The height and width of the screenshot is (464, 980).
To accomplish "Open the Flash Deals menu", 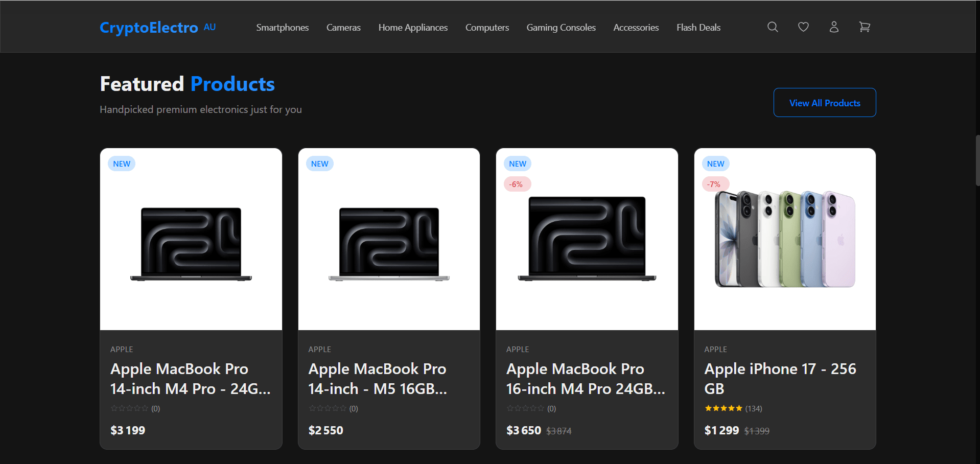I will [698, 28].
